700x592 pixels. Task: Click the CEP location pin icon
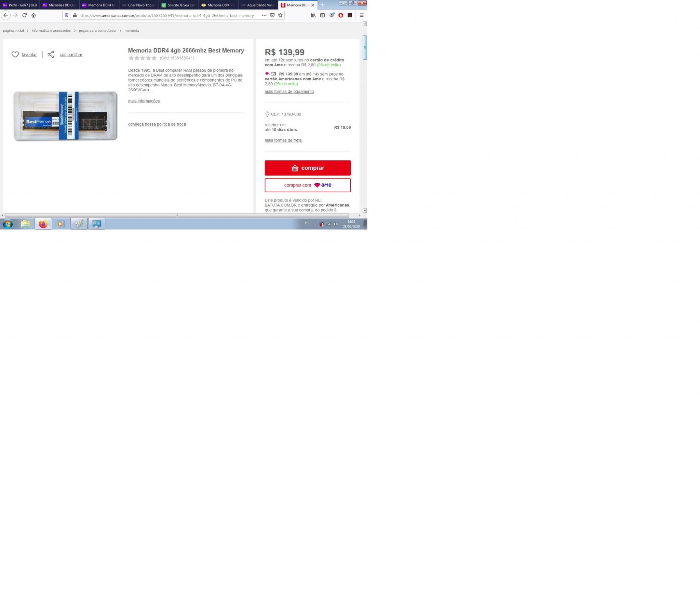[x=267, y=114]
